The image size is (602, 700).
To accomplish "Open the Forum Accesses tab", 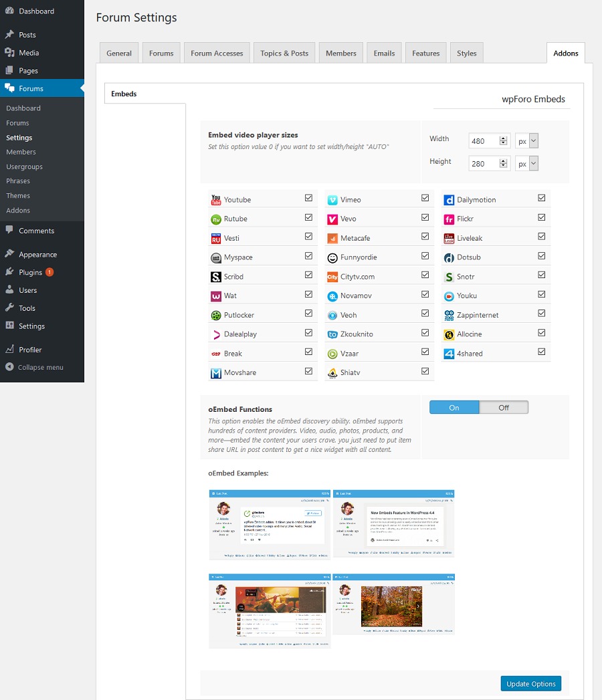I will (x=217, y=53).
